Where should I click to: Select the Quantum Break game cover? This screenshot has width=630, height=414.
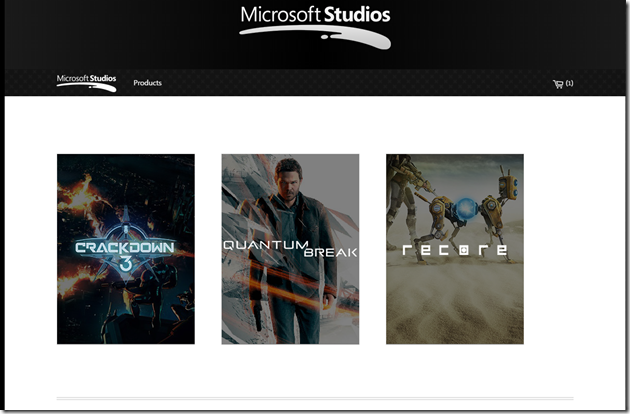290,249
